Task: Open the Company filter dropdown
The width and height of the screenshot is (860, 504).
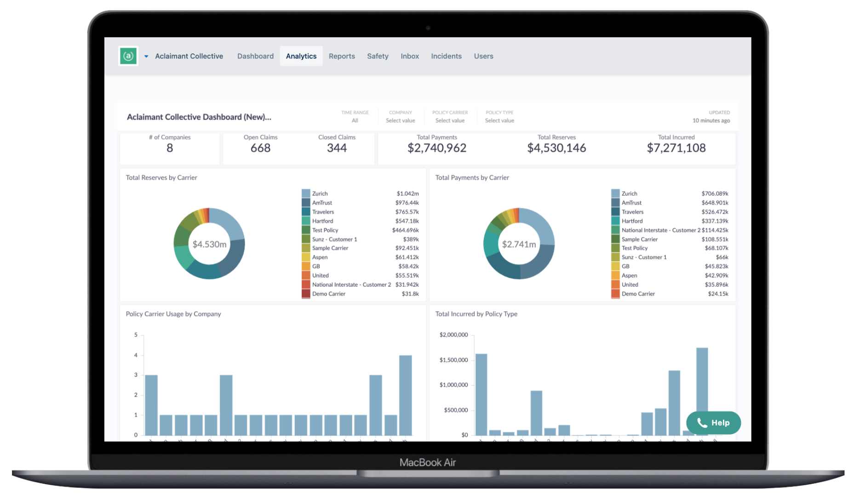Action: (400, 120)
